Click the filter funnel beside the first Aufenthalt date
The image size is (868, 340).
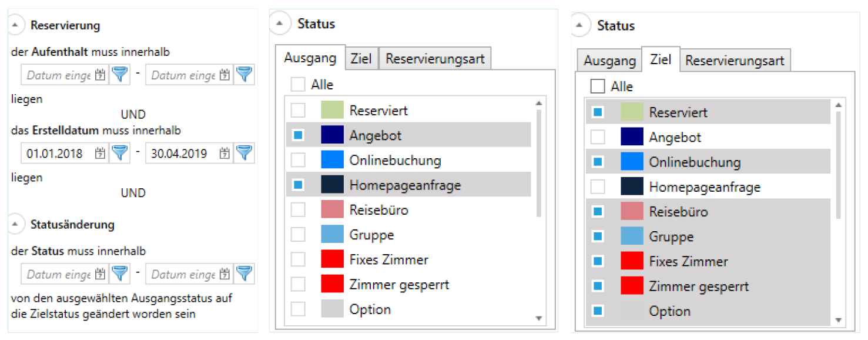(119, 75)
